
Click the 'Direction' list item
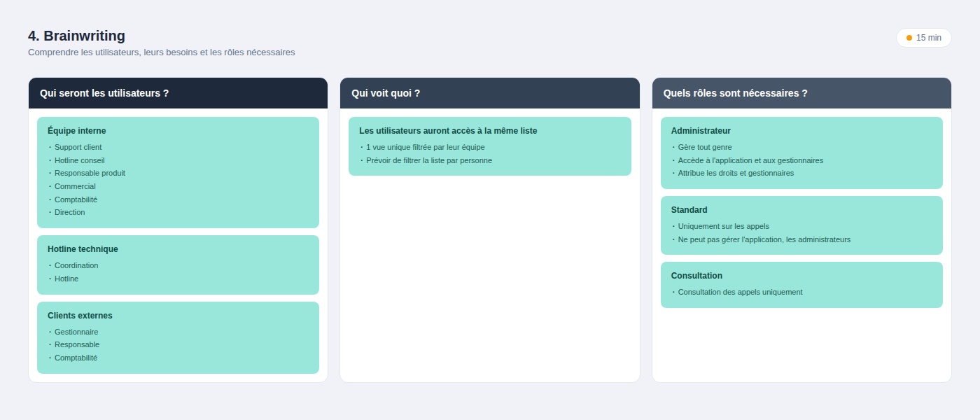[69, 212]
